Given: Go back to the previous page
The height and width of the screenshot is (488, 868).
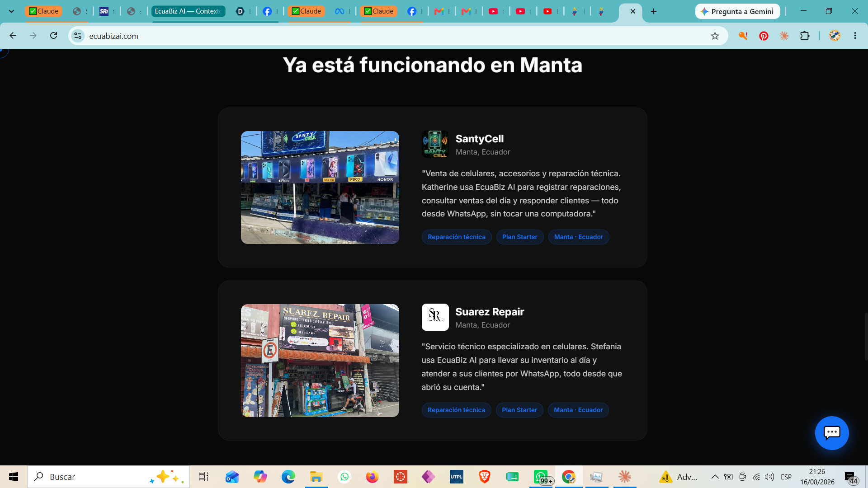Looking at the screenshot, I should (13, 36).
